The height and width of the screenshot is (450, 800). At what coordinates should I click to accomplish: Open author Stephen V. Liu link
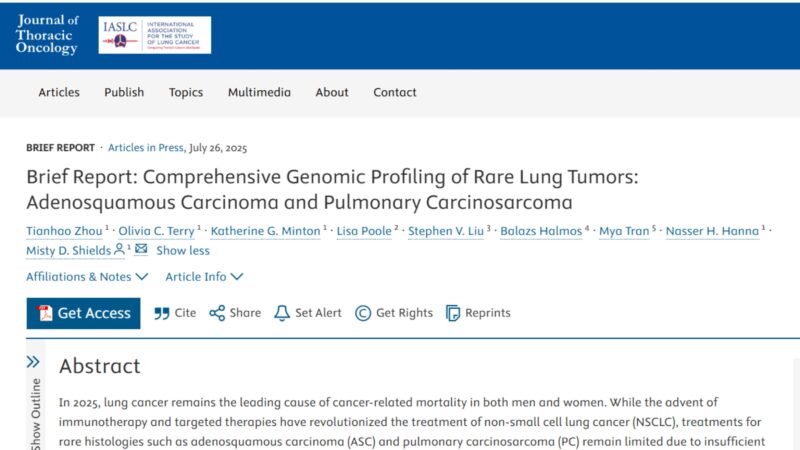[x=445, y=231]
